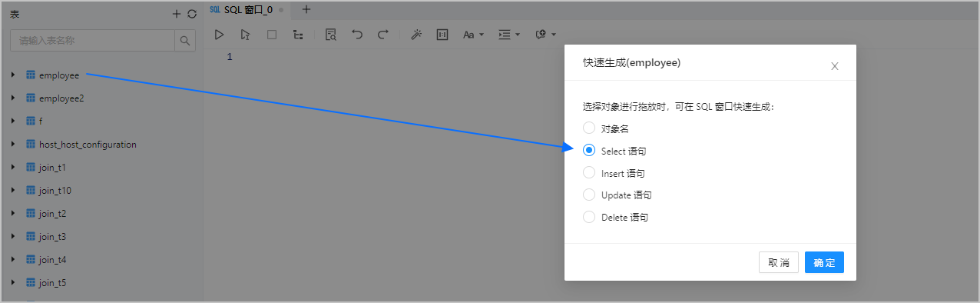Open the indent options dropdown
Viewport: 980px width, 303px height.
[x=509, y=35]
